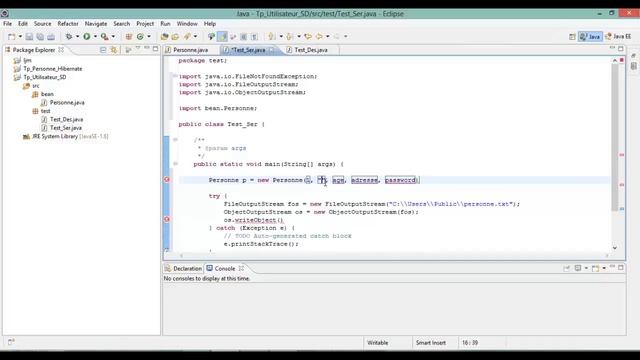Open the File menu
This screenshot has height=360, width=640.
pos(8,24)
